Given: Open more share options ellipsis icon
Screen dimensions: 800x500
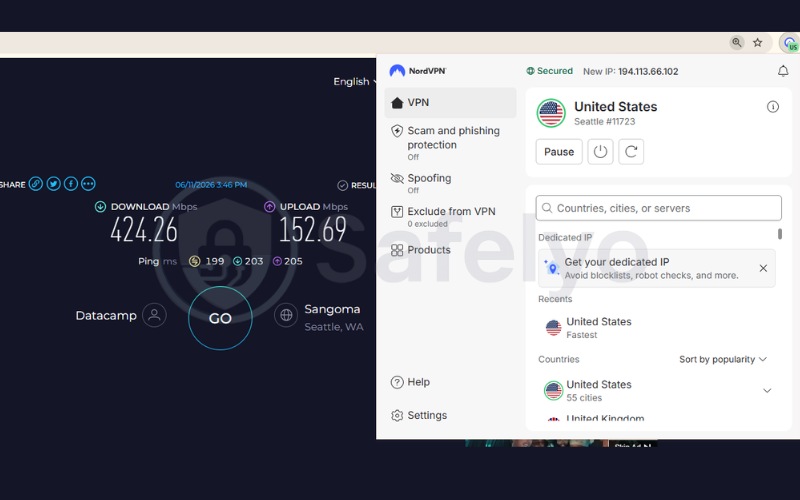Looking at the screenshot, I should pyautogui.click(x=88, y=184).
